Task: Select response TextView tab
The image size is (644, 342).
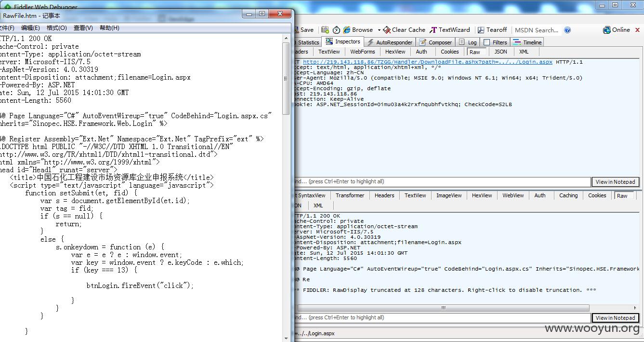Action: (415, 195)
